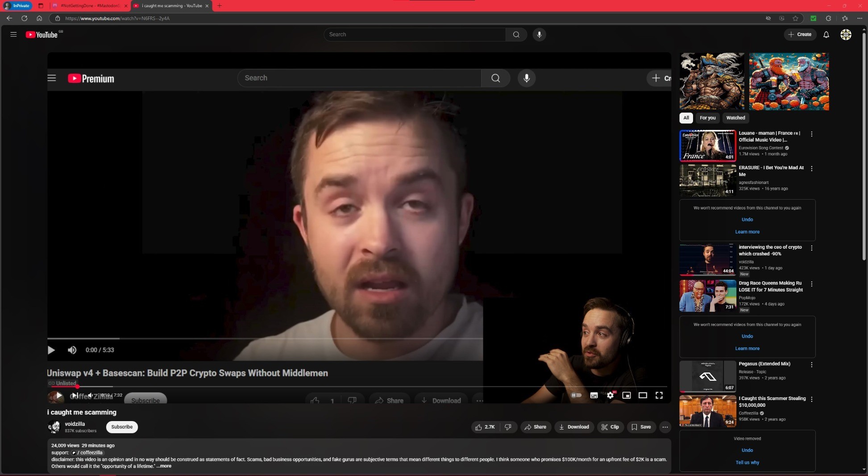This screenshot has width=868, height=476.
Task: Open options for interviewing the ceo of crypto
Action: (812, 248)
